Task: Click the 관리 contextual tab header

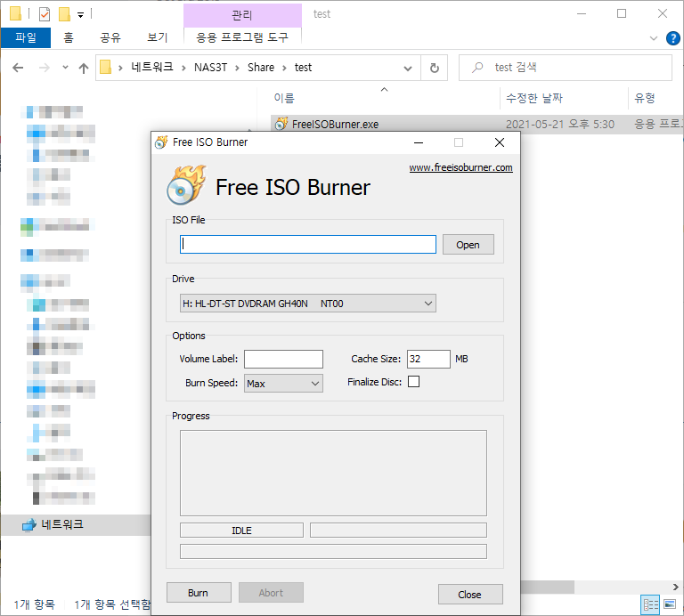Action: pyautogui.click(x=242, y=15)
